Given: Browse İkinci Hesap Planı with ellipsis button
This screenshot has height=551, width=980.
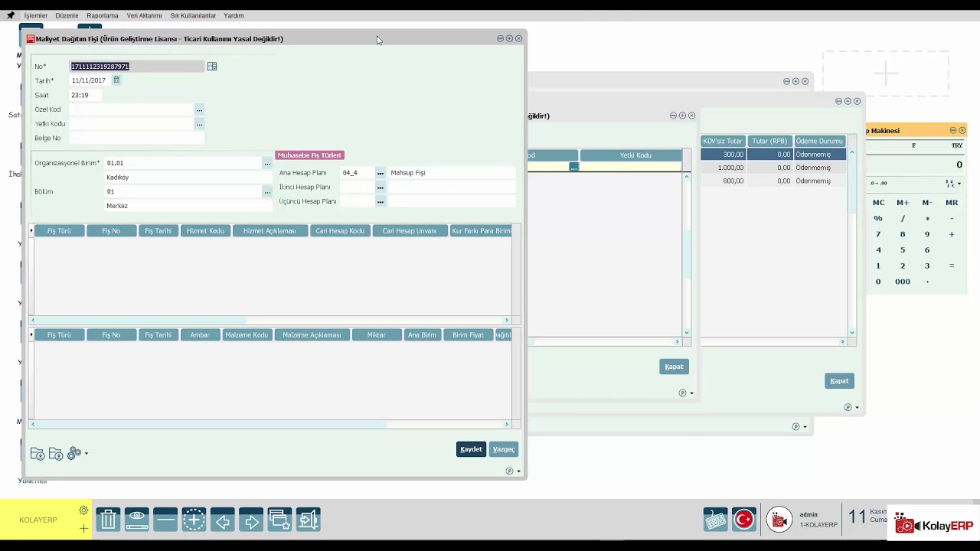Looking at the screenshot, I should [x=381, y=187].
